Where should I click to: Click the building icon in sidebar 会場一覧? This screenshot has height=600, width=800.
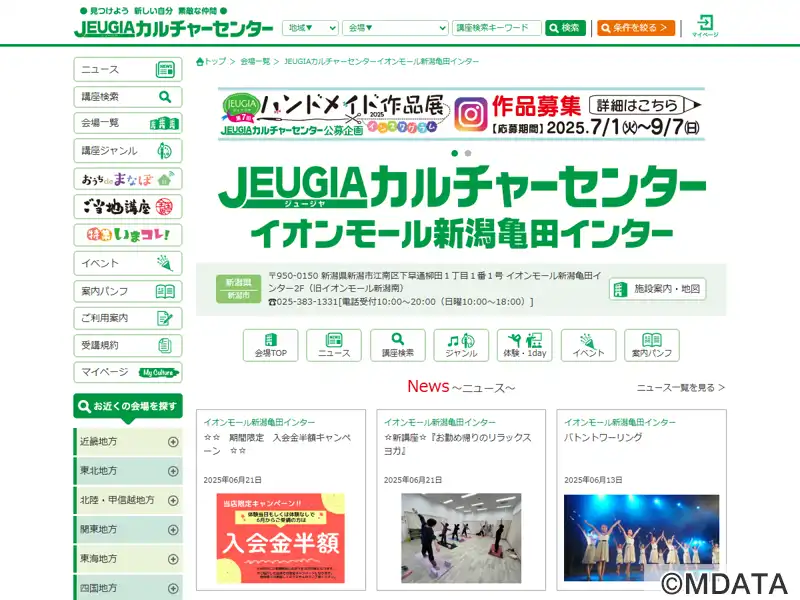coord(164,123)
